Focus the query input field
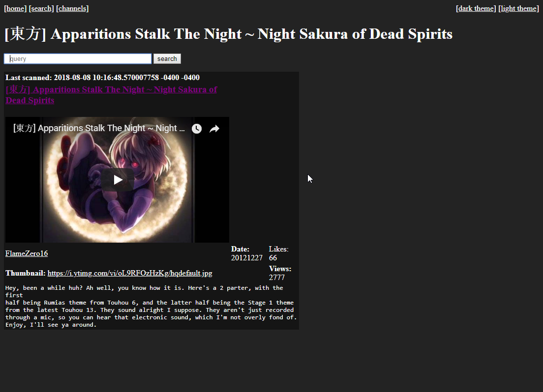543x392 pixels. 78,59
